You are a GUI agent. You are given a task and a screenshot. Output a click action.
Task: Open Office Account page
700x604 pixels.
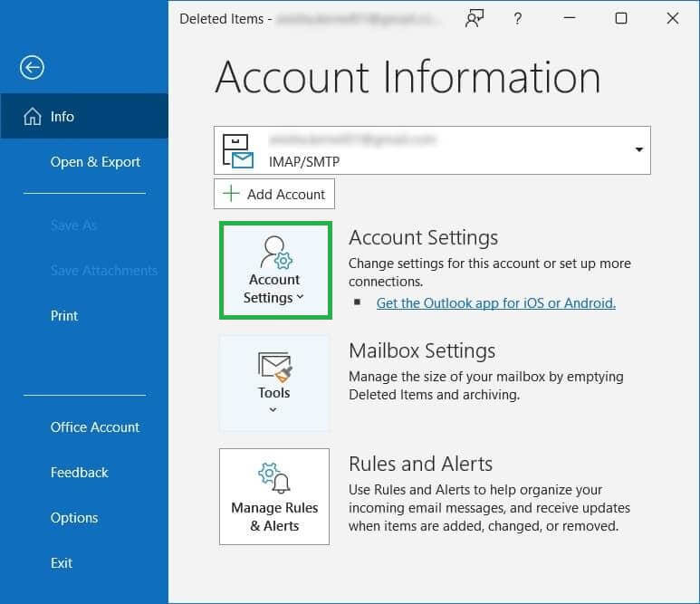tap(95, 427)
